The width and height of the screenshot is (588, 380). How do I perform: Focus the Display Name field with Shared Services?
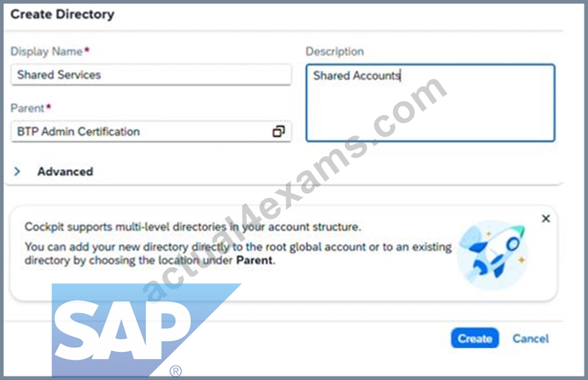152,75
